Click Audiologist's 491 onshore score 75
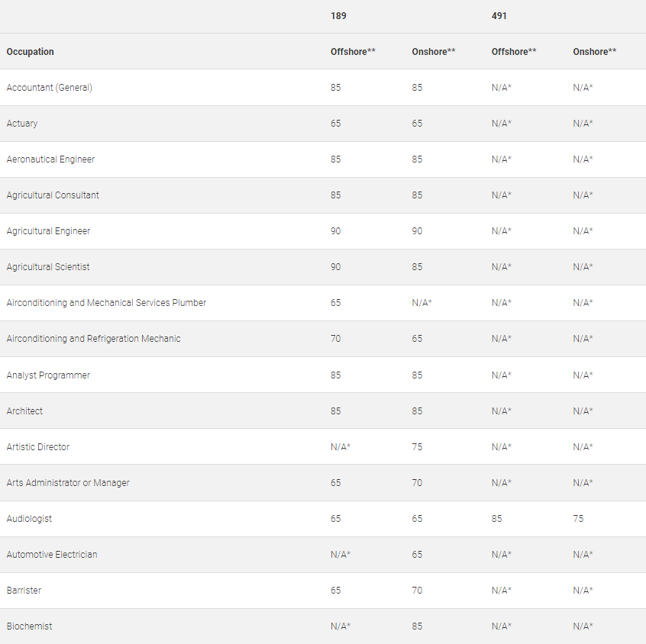646x644 pixels. click(x=578, y=519)
